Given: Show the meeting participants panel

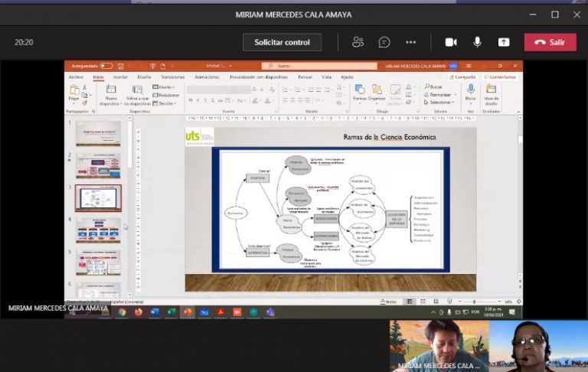Looking at the screenshot, I should click(x=358, y=42).
